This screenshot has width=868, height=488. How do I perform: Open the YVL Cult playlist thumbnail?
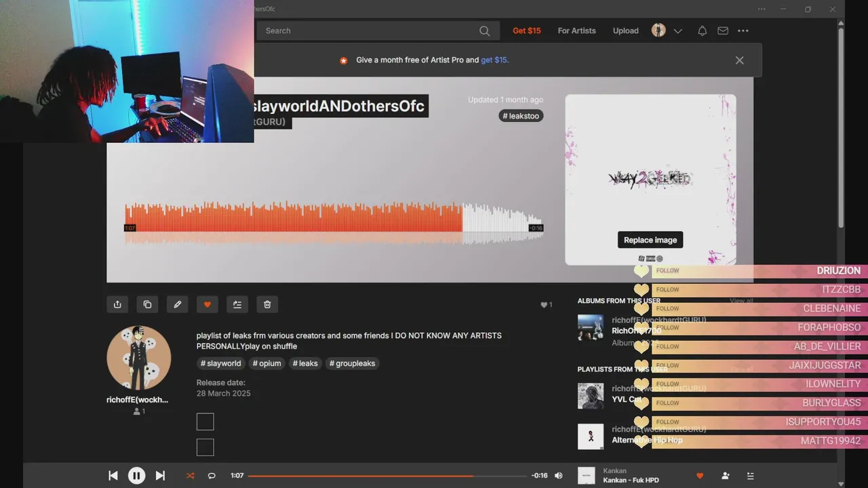pyautogui.click(x=591, y=396)
